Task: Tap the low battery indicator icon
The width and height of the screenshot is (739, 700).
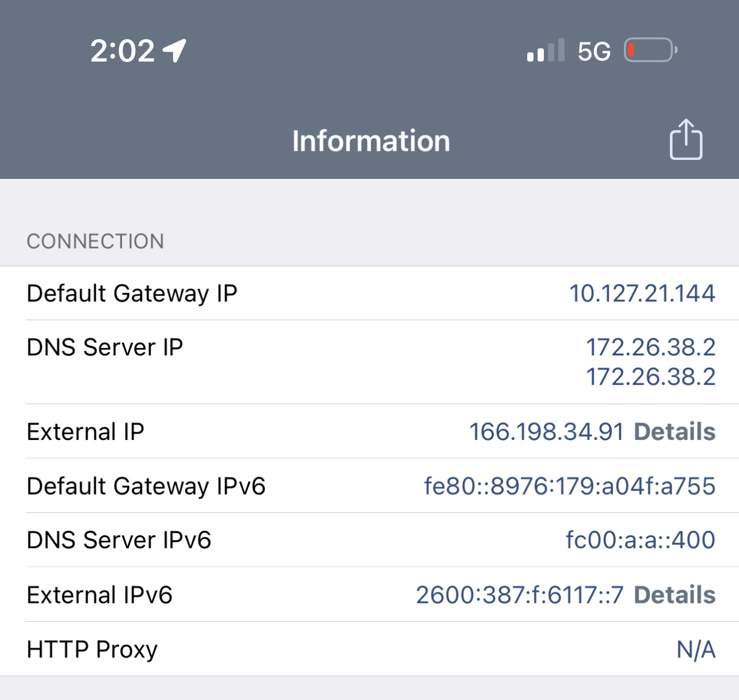Action: coord(650,51)
